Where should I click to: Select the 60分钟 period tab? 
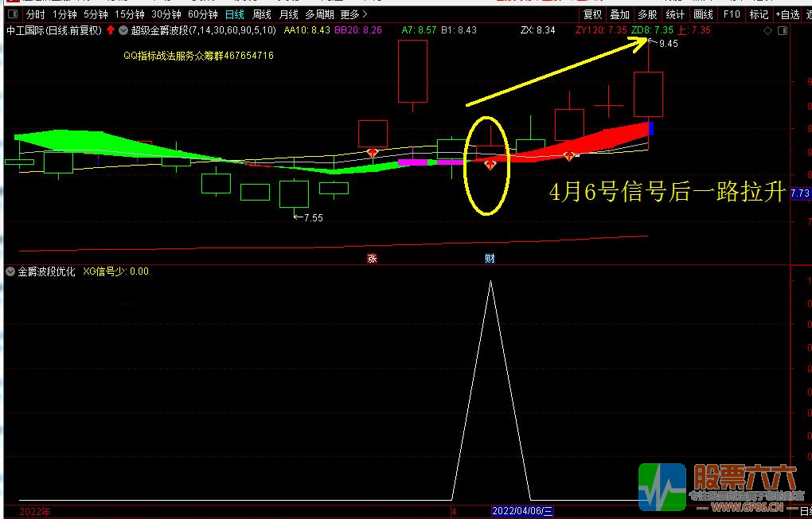tap(203, 14)
